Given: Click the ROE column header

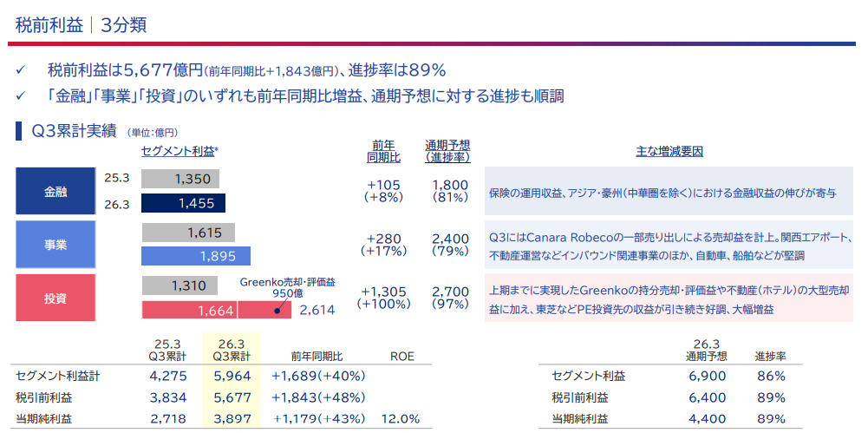Looking at the screenshot, I should [401, 356].
